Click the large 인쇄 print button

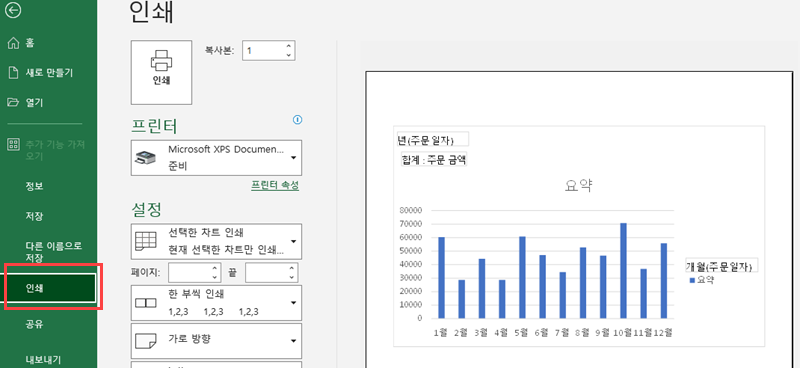[161, 72]
